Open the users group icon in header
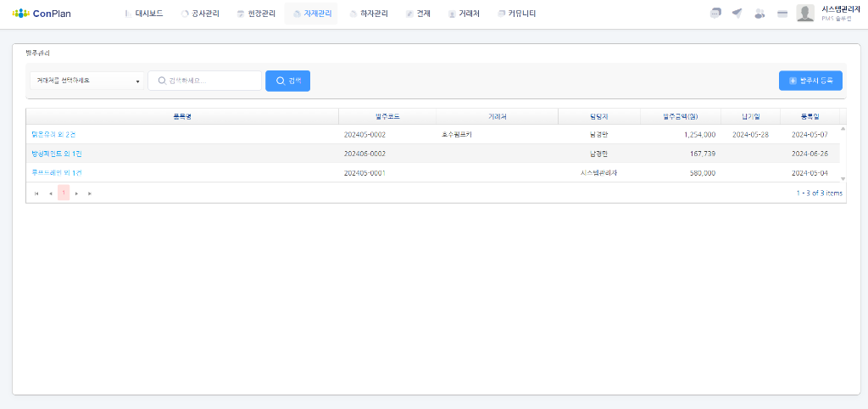Viewport: 868px width, 409px height. (x=759, y=14)
